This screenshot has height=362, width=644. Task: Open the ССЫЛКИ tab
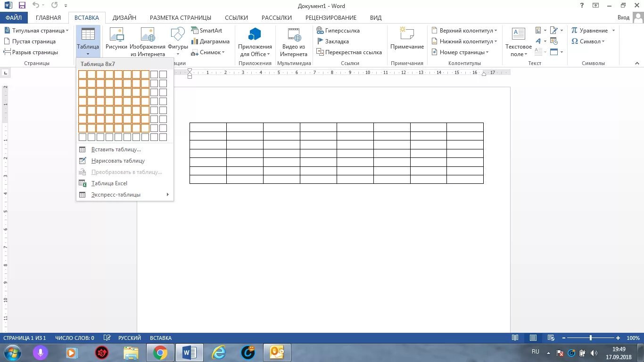(x=236, y=17)
